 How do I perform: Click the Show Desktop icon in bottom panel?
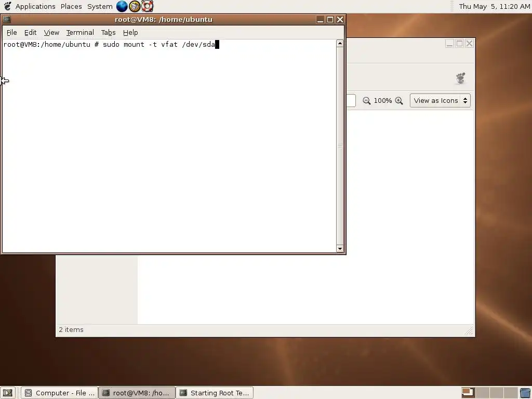tap(7, 393)
